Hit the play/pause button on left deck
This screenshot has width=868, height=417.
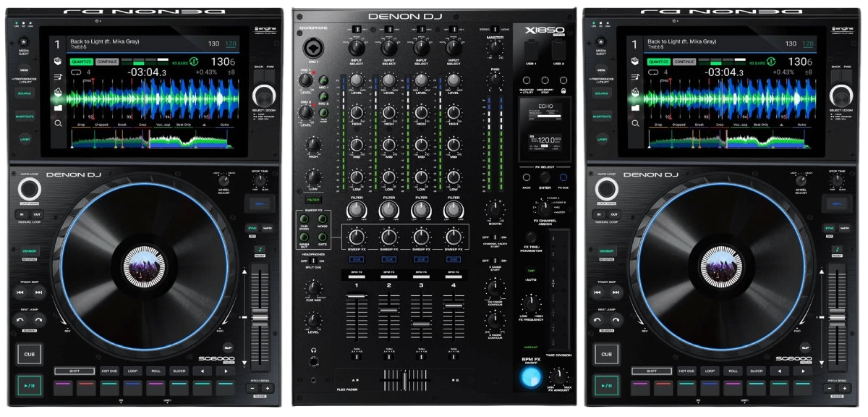point(28,386)
